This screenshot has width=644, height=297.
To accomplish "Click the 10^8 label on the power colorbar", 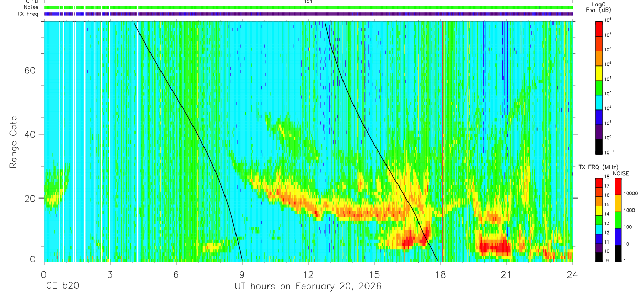I will 608,20.
